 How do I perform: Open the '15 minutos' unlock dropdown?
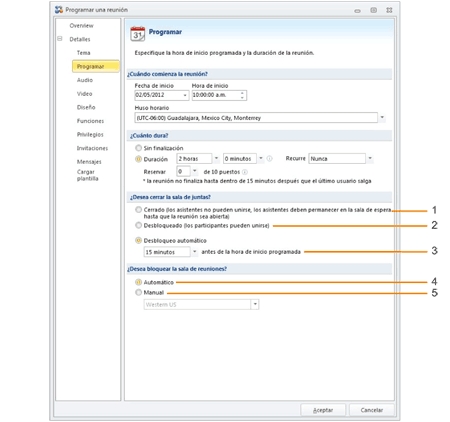[x=195, y=252]
